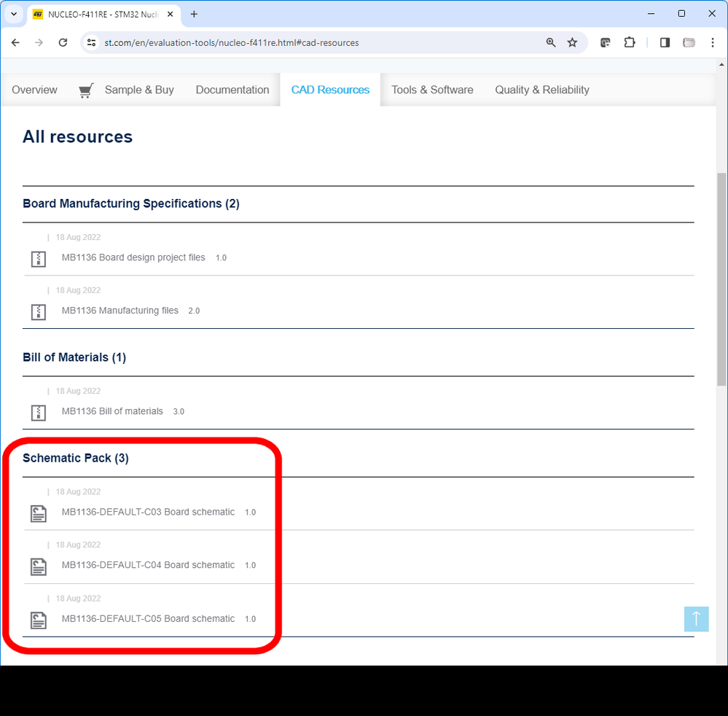Screen dimensions: 728x716
Task: Open Chrome three-dot menu
Action: click(x=713, y=43)
